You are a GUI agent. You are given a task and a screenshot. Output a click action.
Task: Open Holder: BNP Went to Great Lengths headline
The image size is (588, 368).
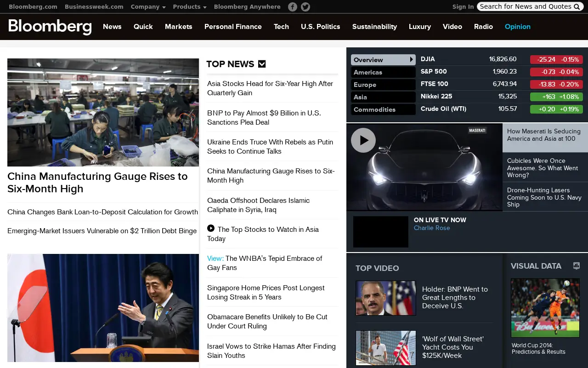tap(455, 298)
